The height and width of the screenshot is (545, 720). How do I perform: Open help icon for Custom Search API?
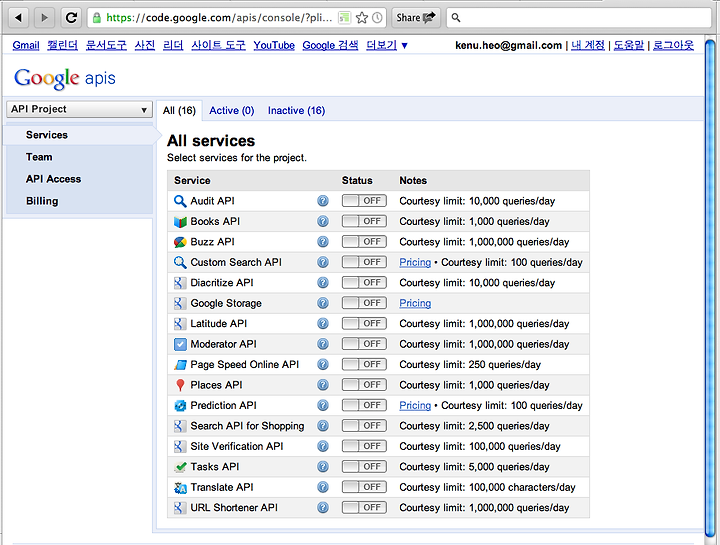[323, 262]
